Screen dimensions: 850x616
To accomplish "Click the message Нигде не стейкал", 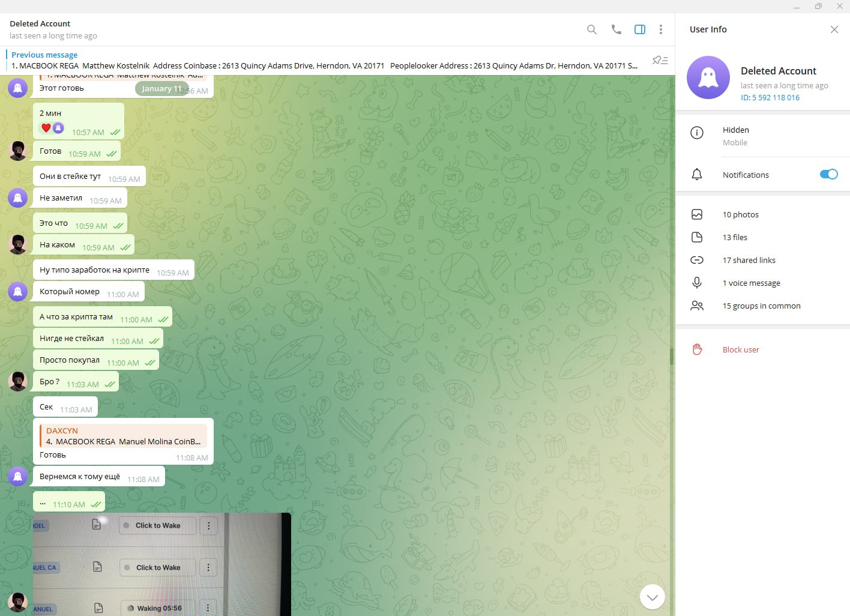I will (98, 339).
